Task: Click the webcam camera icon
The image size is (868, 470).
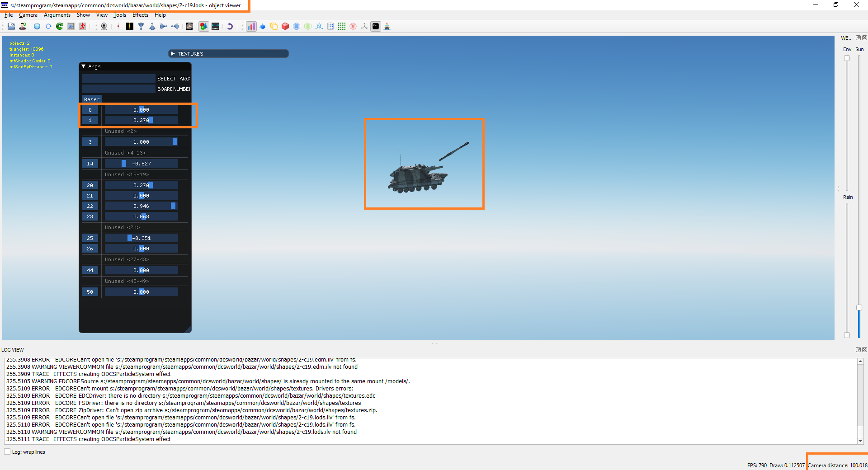Action: (104, 26)
